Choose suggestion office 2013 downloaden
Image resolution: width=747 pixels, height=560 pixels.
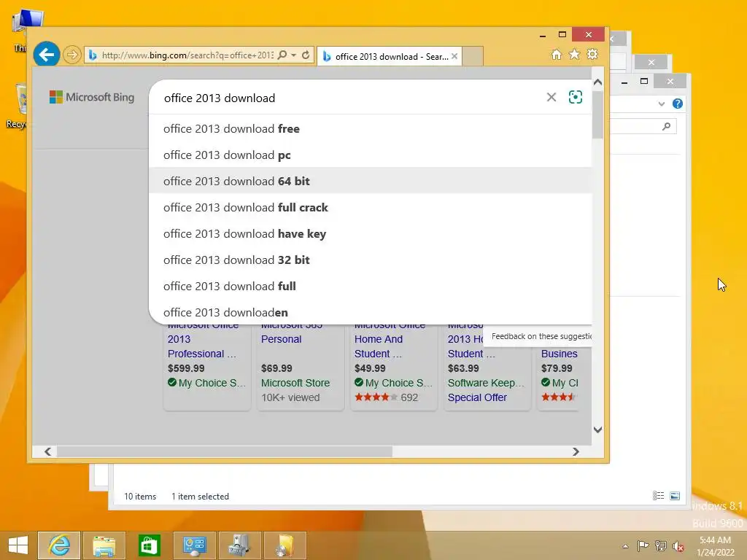[x=370, y=312]
